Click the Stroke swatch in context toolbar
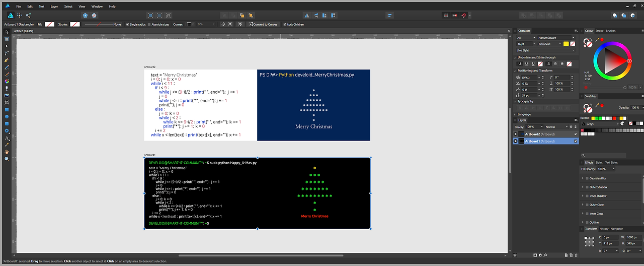Image resolution: width=644 pixels, height=266 pixels. click(75, 24)
